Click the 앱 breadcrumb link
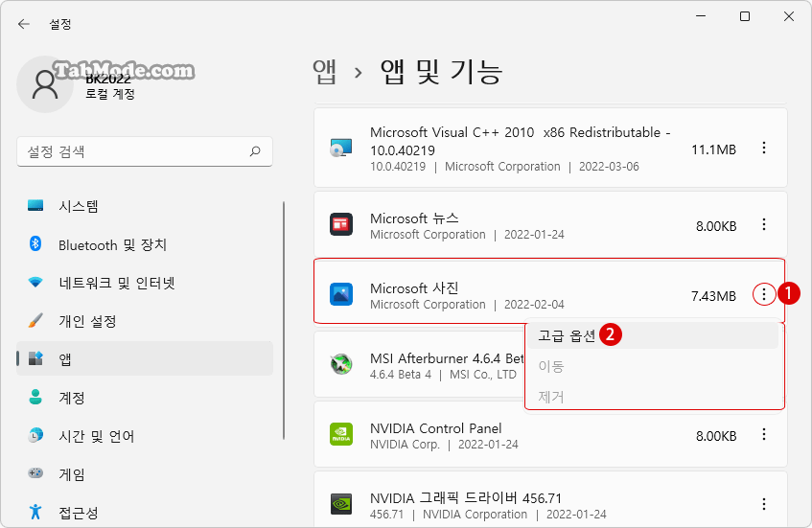The image size is (812, 528). click(x=325, y=72)
